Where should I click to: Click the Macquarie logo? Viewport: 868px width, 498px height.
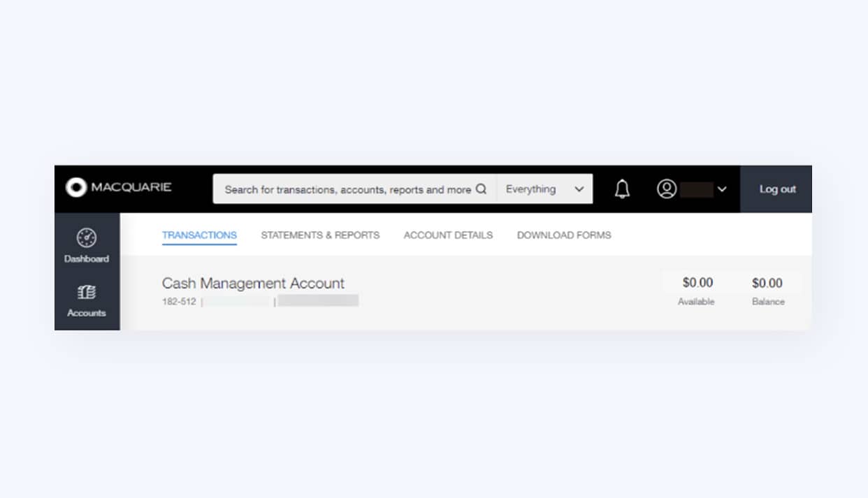[x=119, y=188]
